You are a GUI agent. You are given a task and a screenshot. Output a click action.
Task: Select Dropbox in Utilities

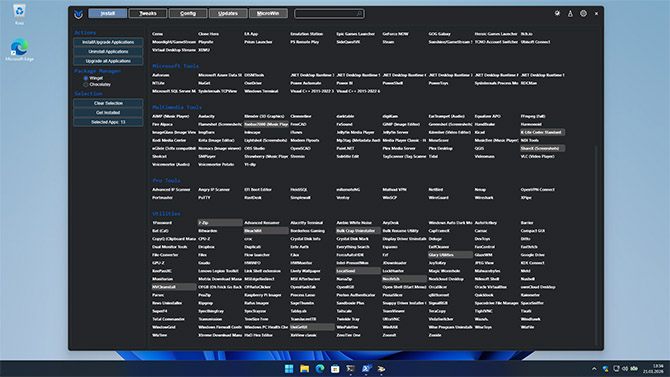206,247
